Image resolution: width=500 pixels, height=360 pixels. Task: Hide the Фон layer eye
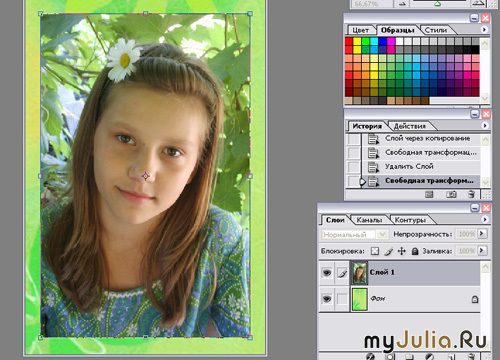327,299
